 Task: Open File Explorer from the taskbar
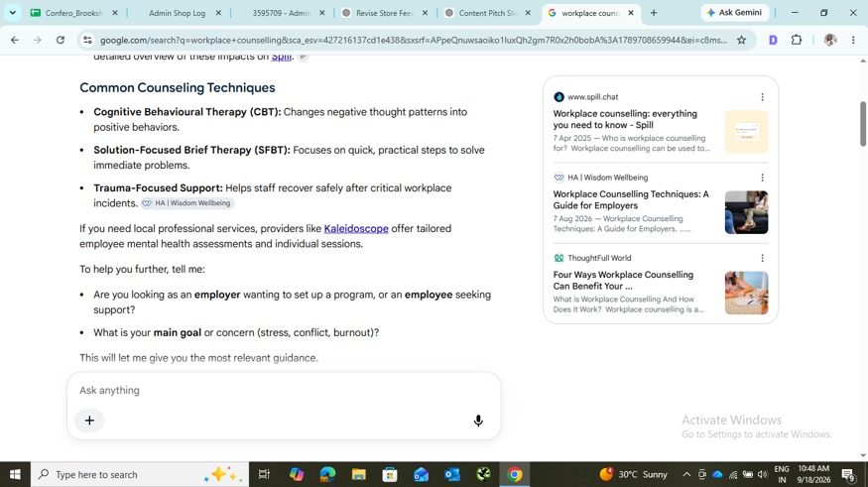point(359,474)
